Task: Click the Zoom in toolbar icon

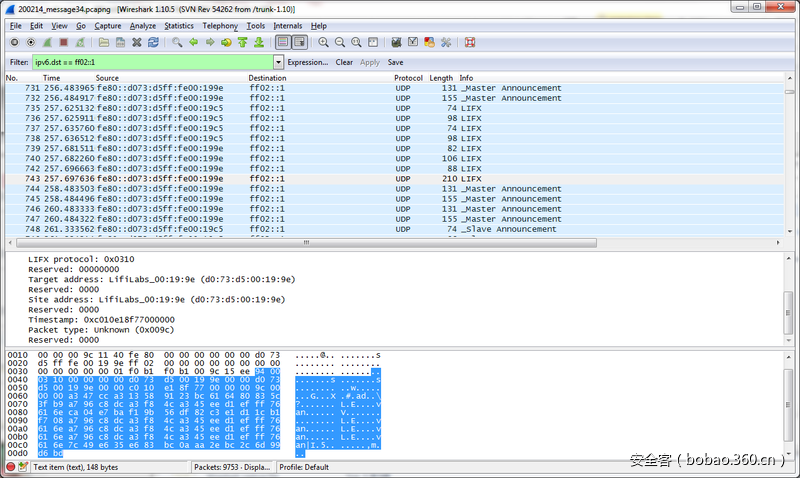Action: click(x=323, y=43)
